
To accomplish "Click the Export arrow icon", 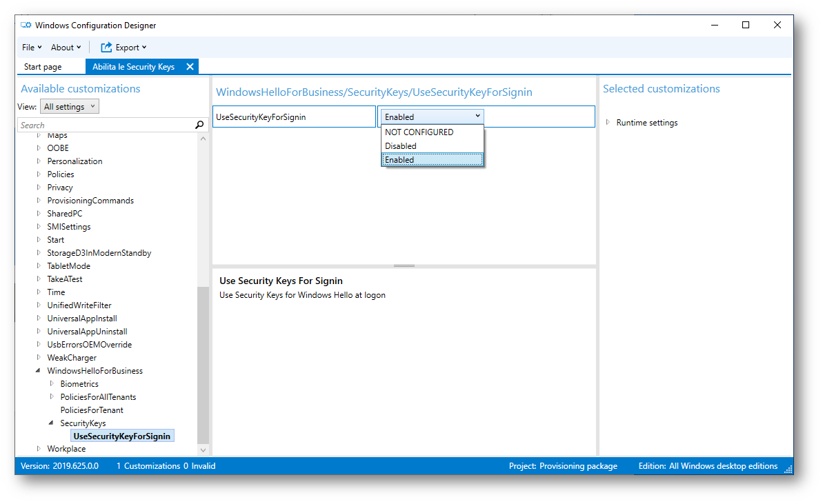I will (106, 47).
